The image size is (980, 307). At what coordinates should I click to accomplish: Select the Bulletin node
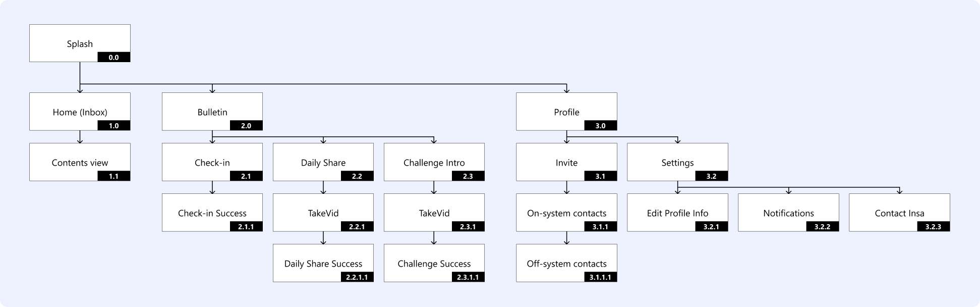212,112
